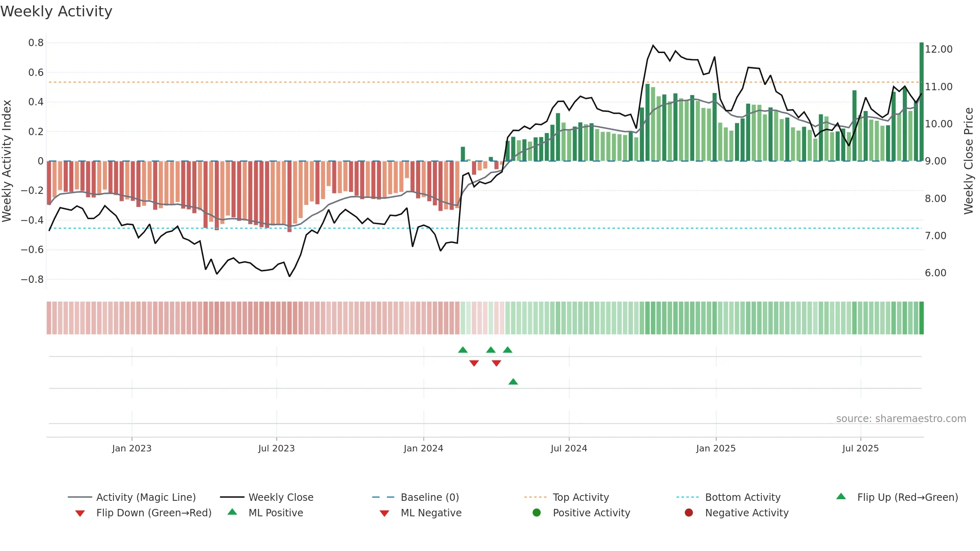
Task: Click the Weekly Close peak near 12.00
Action: (653, 45)
